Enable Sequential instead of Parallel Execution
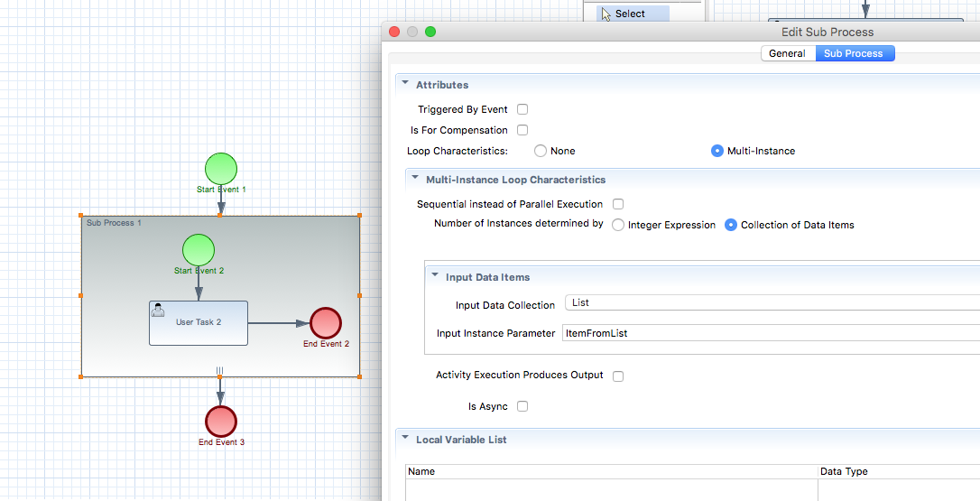Viewport: 980px width, 501px height. click(x=618, y=204)
